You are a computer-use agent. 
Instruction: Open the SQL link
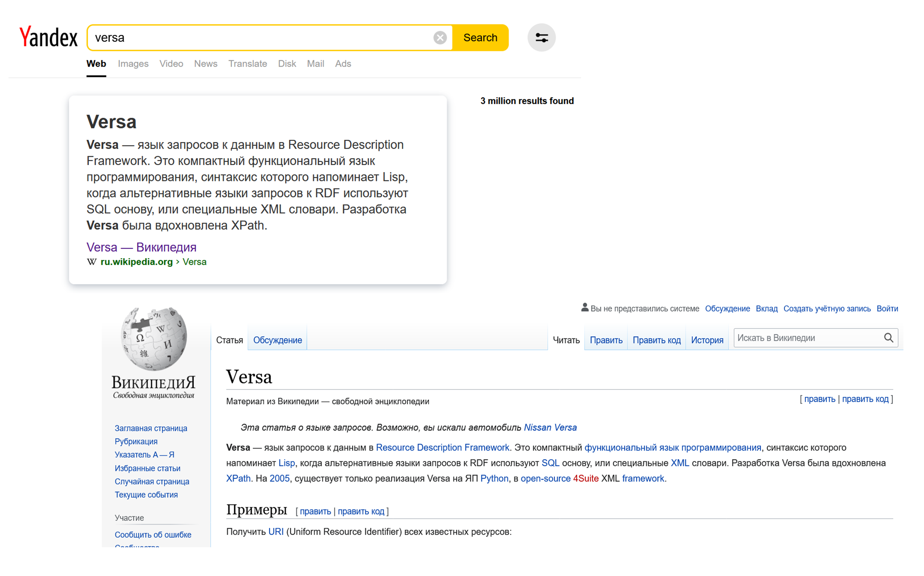point(550,463)
